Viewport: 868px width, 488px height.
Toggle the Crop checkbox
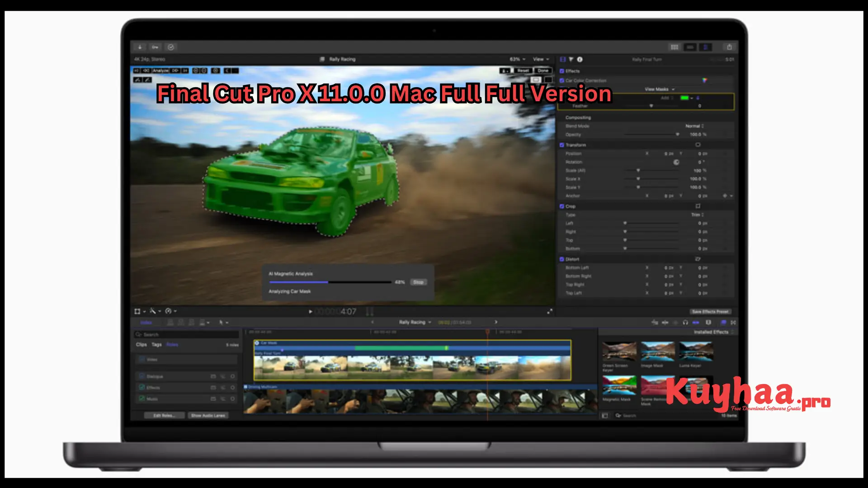[562, 206]
